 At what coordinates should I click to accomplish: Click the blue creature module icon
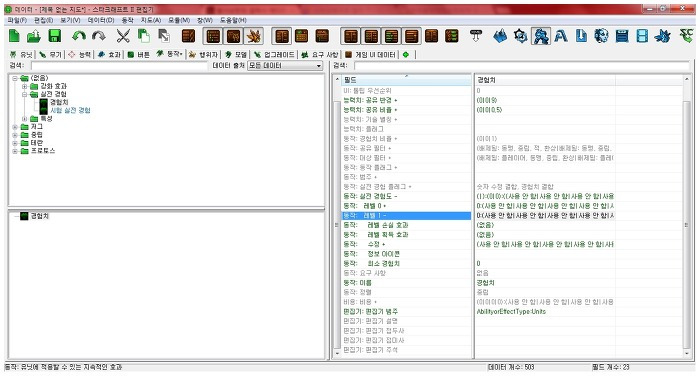pos(662,36)
